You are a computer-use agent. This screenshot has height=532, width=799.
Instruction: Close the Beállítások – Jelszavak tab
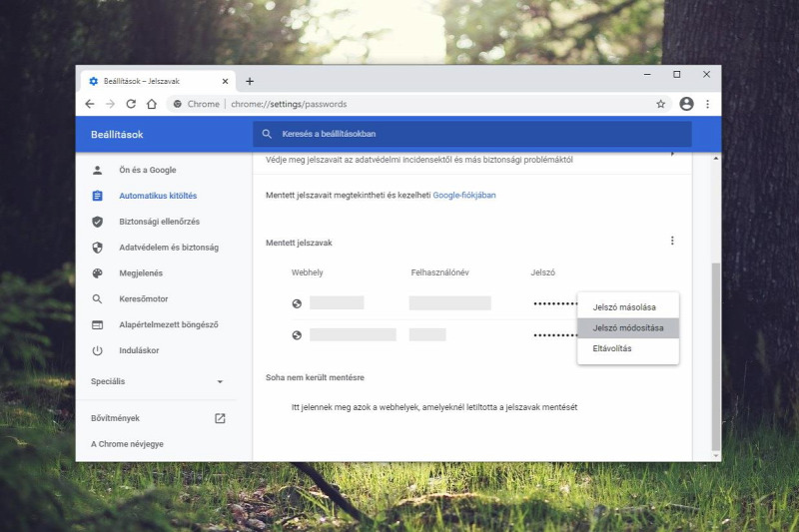[x=226, y=81]
